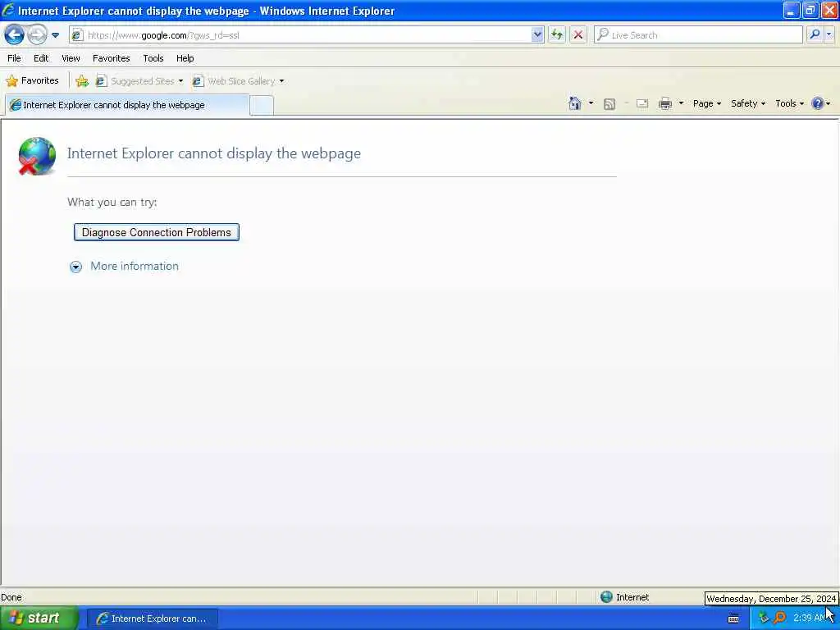Click the Done status bar text
Viewport: 840px width, 630px height.
coord(11,597)
